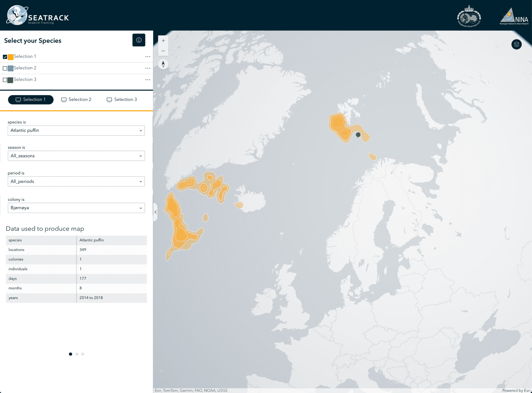Reset map compass orientation
The height and width of the screenshot is (393, 532).
(163, 64)
